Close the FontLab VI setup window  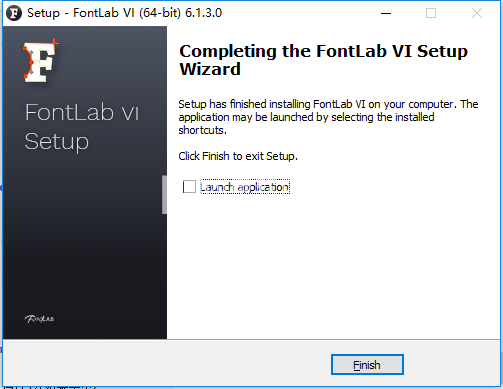[x=477, y=13]
